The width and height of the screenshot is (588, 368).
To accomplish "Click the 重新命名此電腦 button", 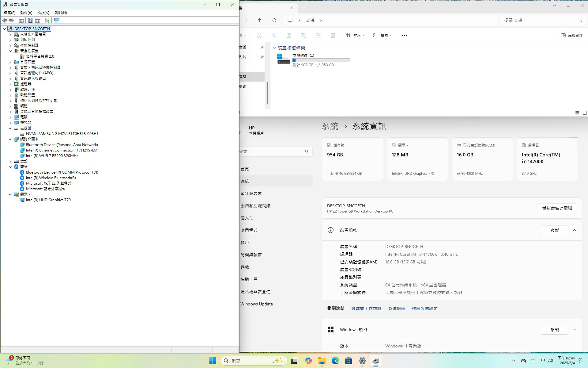I will coord(557,208).
